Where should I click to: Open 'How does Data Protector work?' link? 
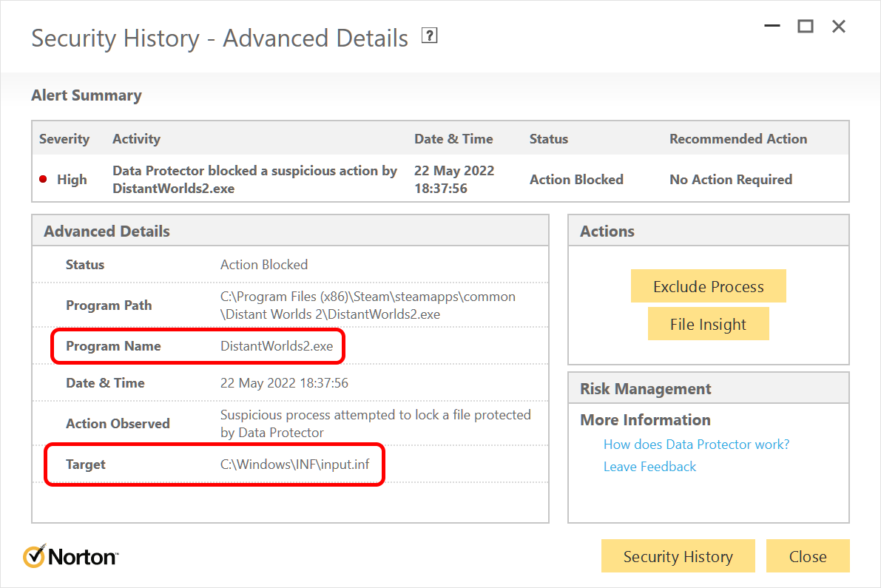pyautogui.click(x=696, y=445)
